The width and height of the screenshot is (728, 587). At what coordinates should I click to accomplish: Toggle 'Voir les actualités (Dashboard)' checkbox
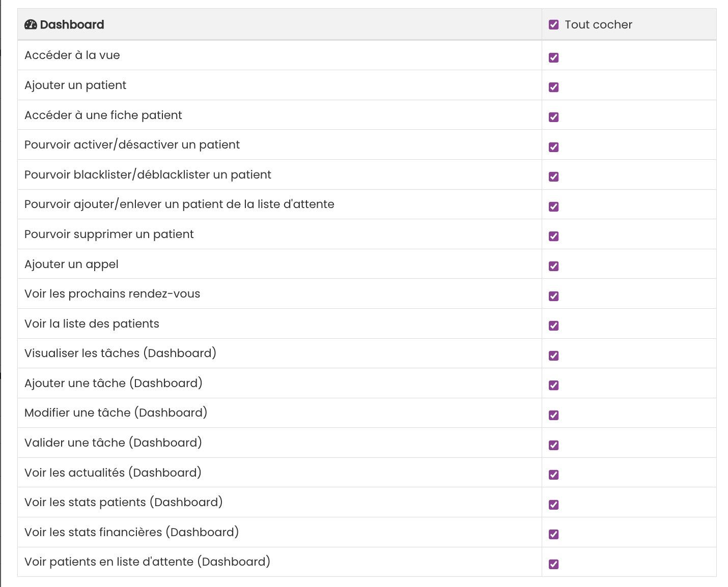[x=554, y=475]
